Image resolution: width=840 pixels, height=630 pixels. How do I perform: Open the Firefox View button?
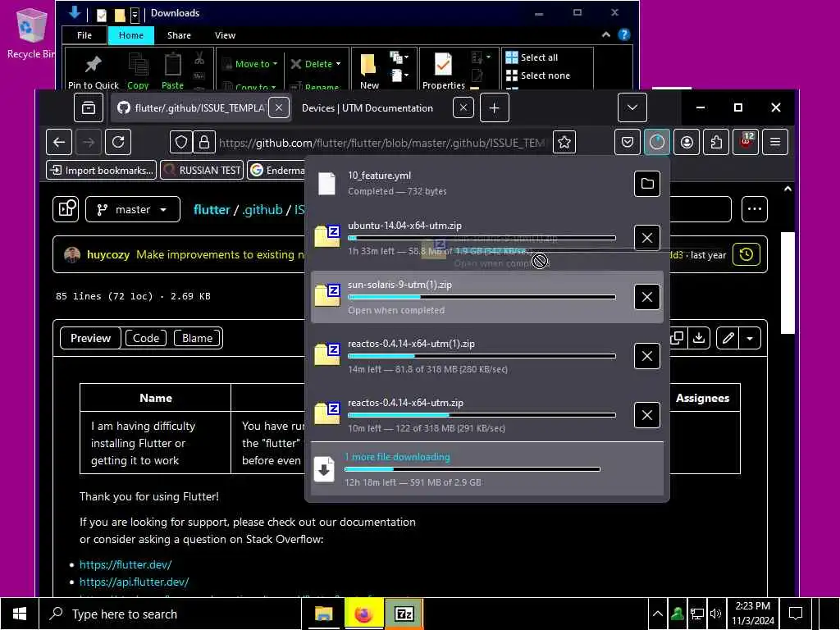(89, 107)
